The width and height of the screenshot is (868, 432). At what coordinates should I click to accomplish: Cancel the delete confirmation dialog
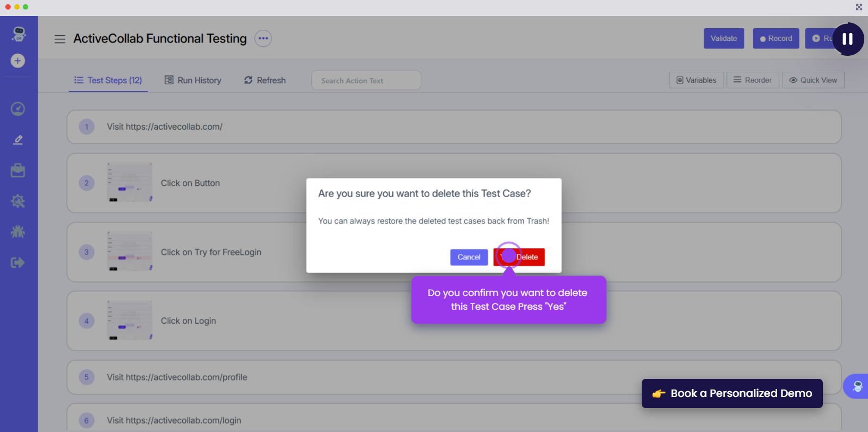tap(469, 257)
